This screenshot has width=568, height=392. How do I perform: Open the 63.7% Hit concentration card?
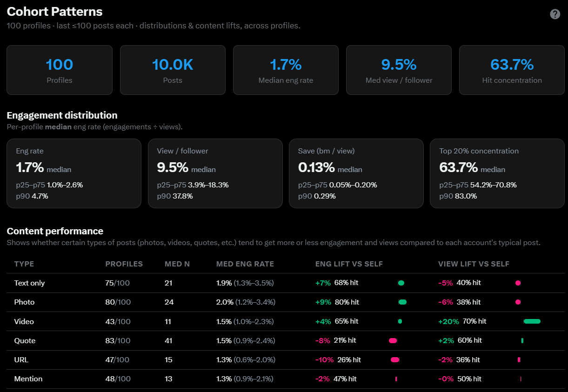pos(512,70)
